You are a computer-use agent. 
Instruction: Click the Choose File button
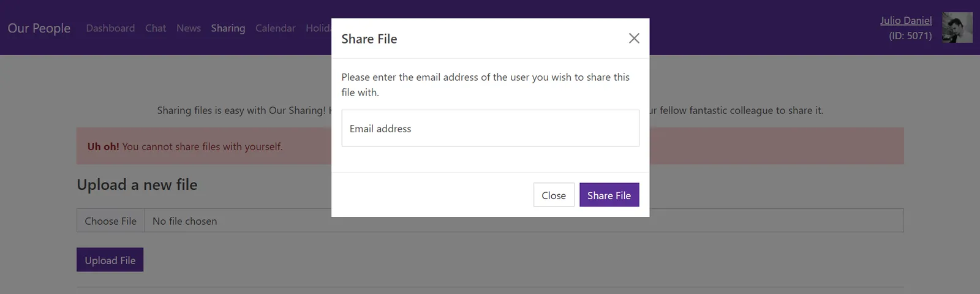point(110,221)
